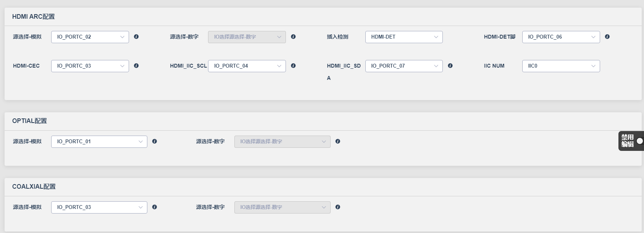The height and width of the screenshot is (233, 644).
Task: Click info icon next to HDMI_IIC_SDA dropdown
Action: click(450, 66)
